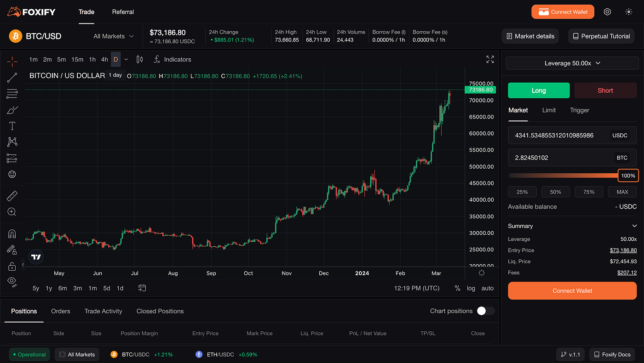Click the Connect Wallet button
Viewport: 644px width, 363px height.
point(563,11)
